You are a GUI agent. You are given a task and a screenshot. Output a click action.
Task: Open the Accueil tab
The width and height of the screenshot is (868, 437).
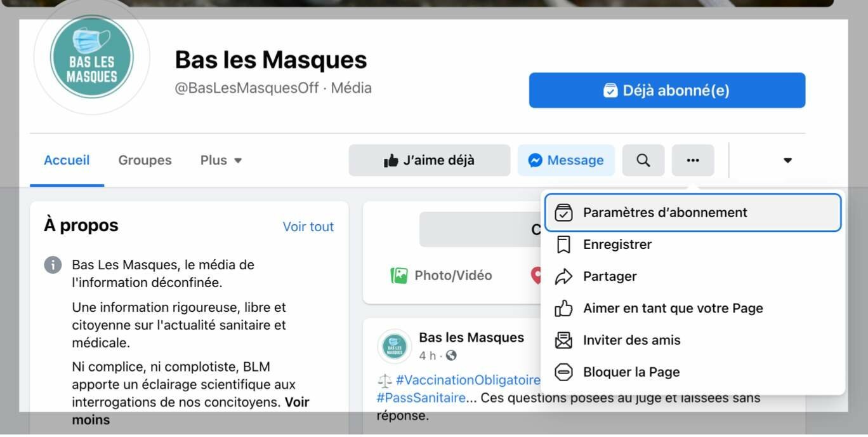tap(67, 161)
